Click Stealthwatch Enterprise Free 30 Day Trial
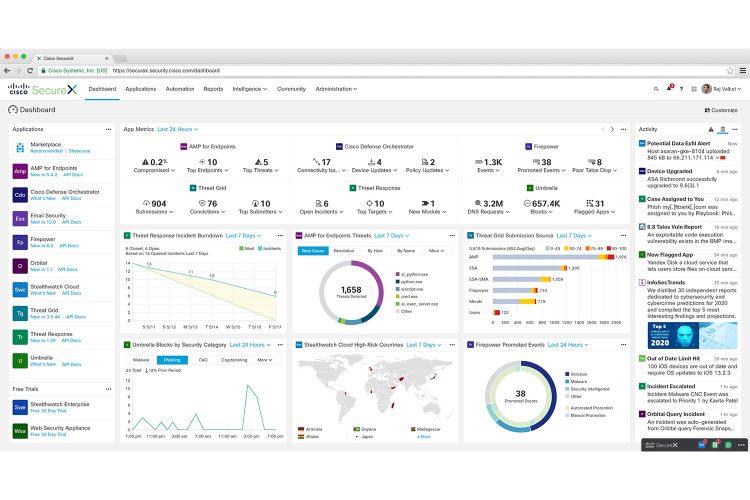The image size is (750, 500). point(48,411)
